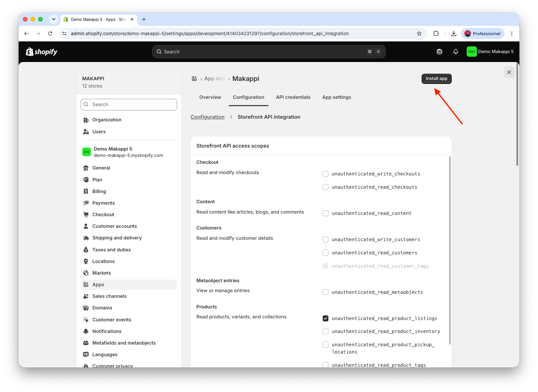The width and height of the screenshot is (538, 392).
Task: Check unauthenticated_read_customers scope
Action: pyautogui.click(x=326, y=253)
